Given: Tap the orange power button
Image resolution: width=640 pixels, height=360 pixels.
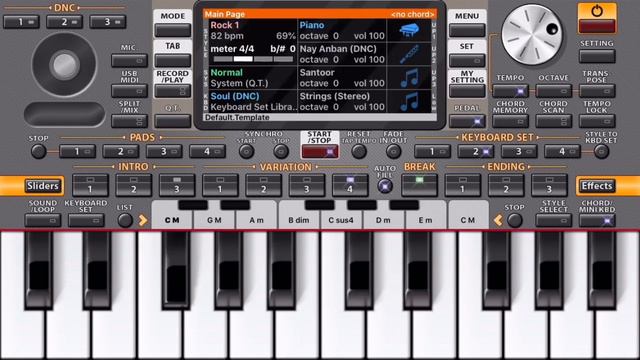Looking at the screenshot, I should 597,18.
